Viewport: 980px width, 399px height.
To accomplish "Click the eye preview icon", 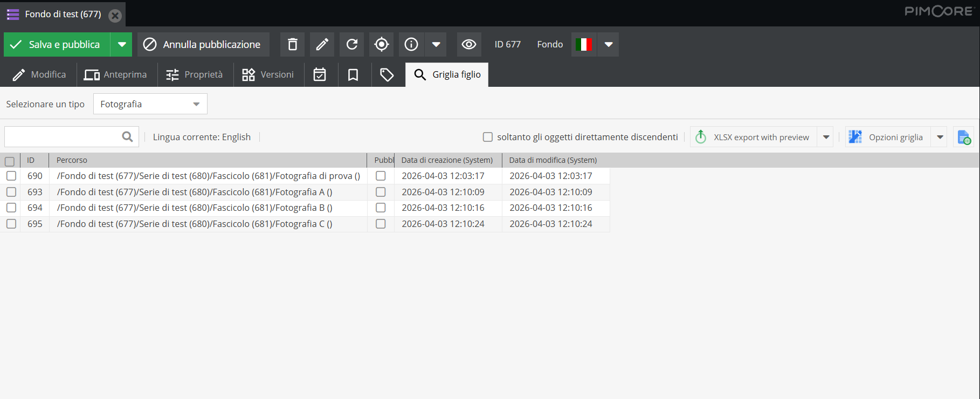I will pyautogui.click(x=469, y=44).
